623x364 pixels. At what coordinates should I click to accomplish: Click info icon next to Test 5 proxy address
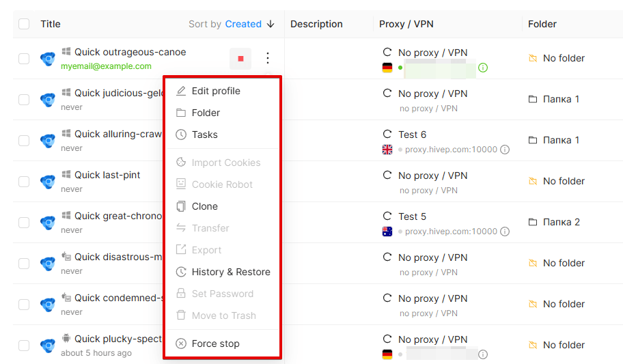[x=505, y=232]
